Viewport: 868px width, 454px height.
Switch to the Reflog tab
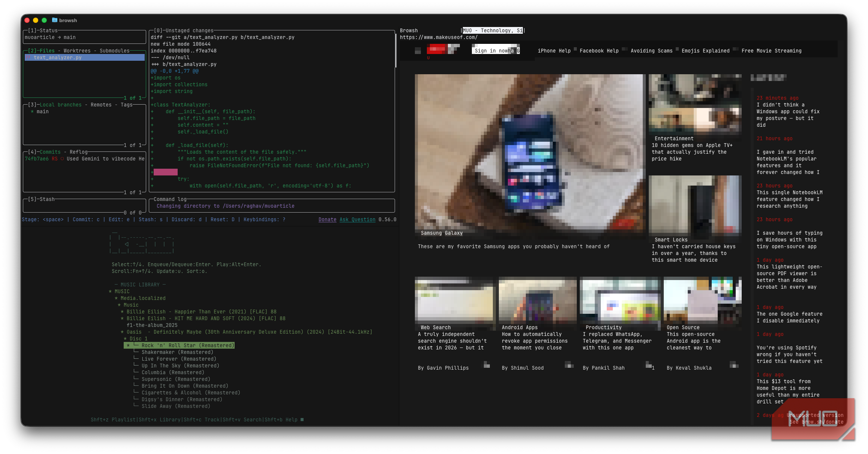[78, 152]
